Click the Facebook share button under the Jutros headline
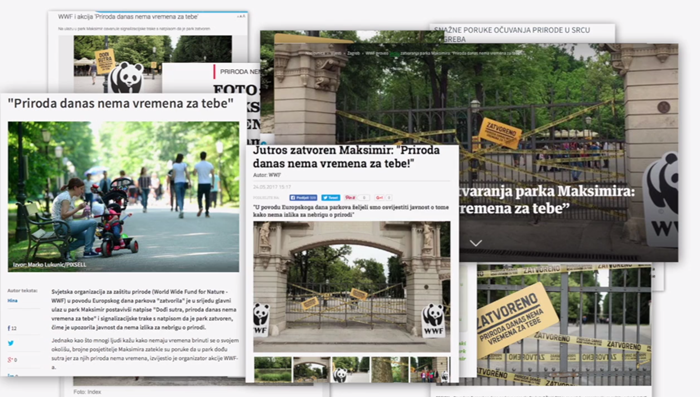 pos(303,197)
